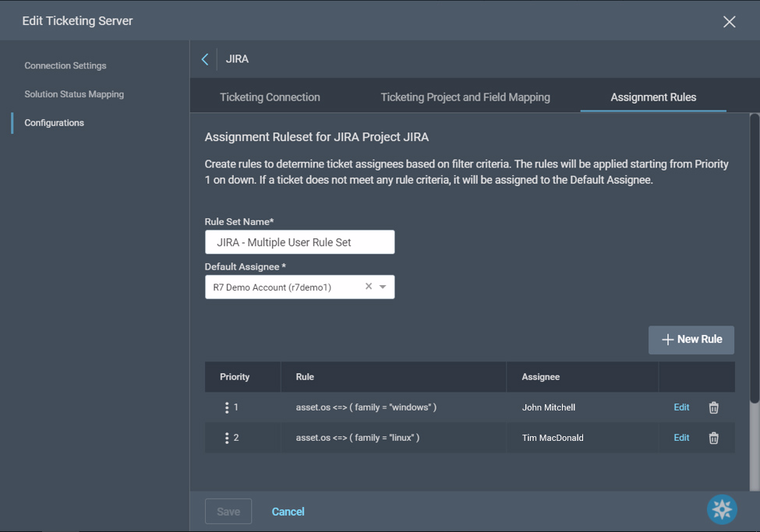Click drag handle for priority 1 rule

point(227,407)
